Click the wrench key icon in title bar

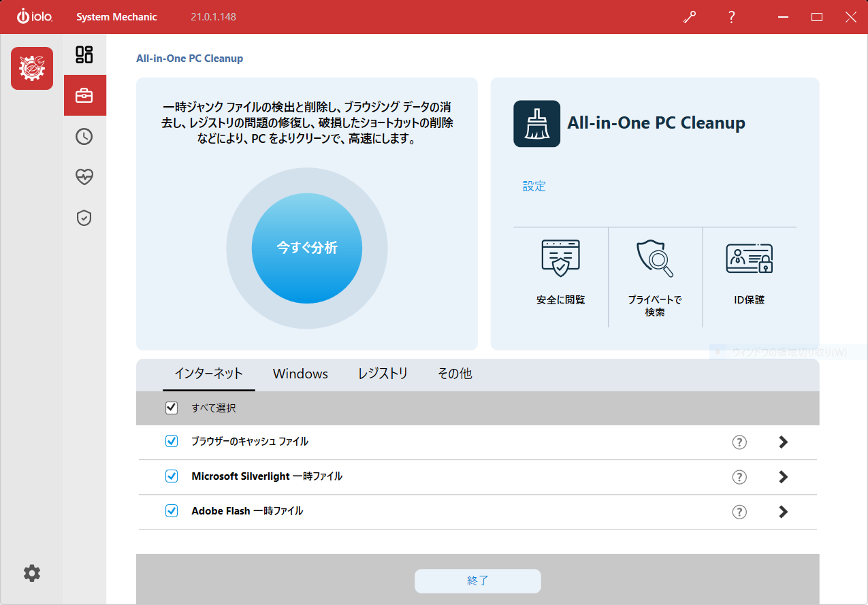pos(690,17)
